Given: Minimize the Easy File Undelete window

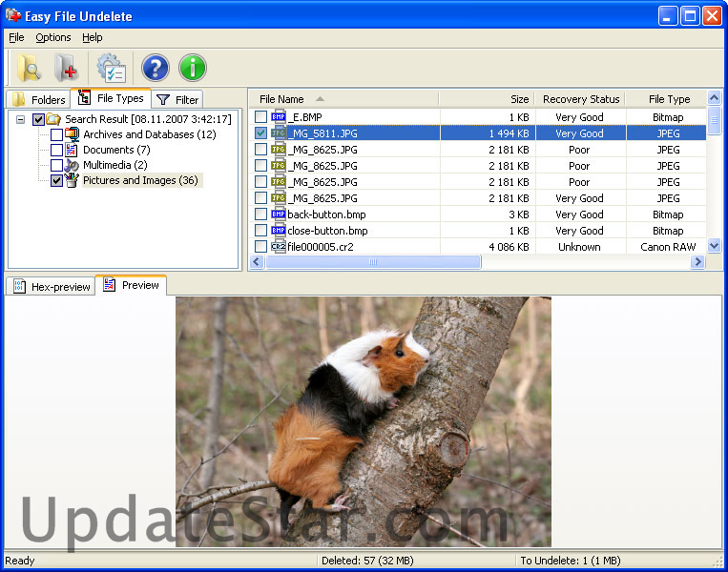Looking at the screenshot, I should [668, 16].
